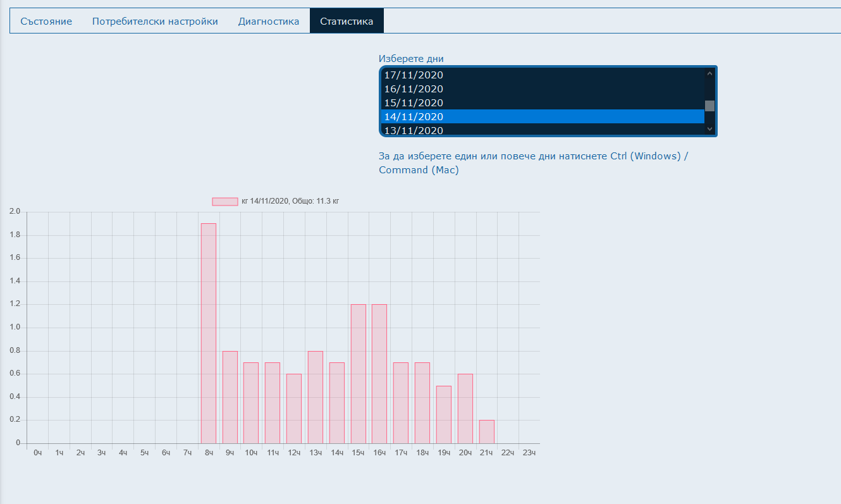Select 16/11/2020 in the day list
841x504 pixels.
pyautogui.click(x=543, y=89)
